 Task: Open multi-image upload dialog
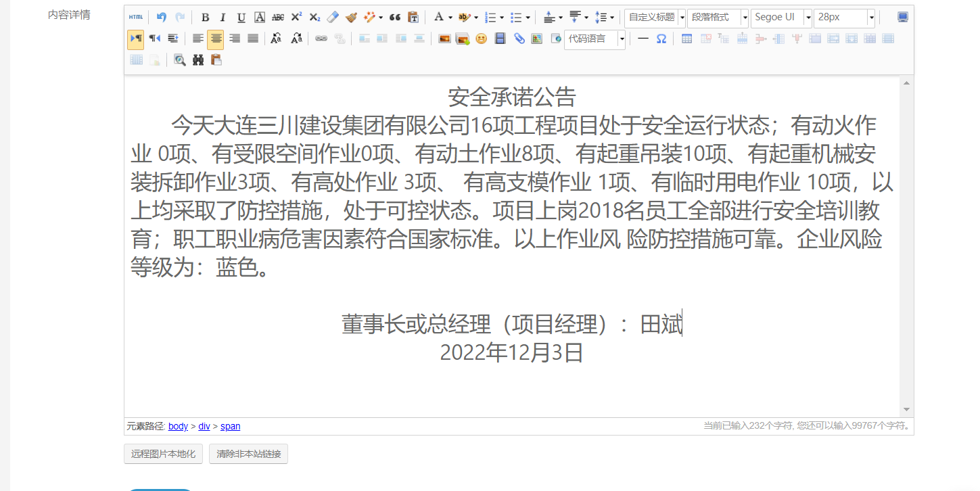tap(463, 39)
